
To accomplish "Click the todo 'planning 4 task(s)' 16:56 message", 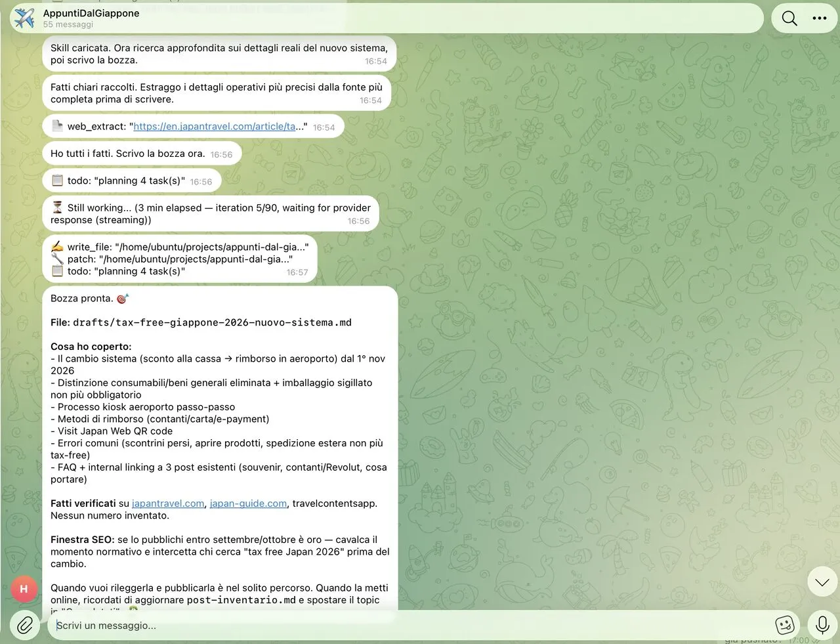I will click(x=131, y=181).
